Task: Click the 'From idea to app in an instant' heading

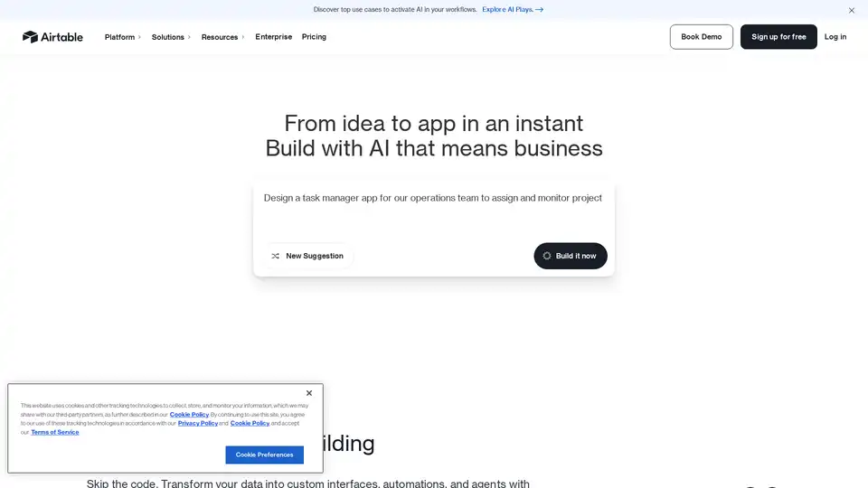Action: coord(433,124)
